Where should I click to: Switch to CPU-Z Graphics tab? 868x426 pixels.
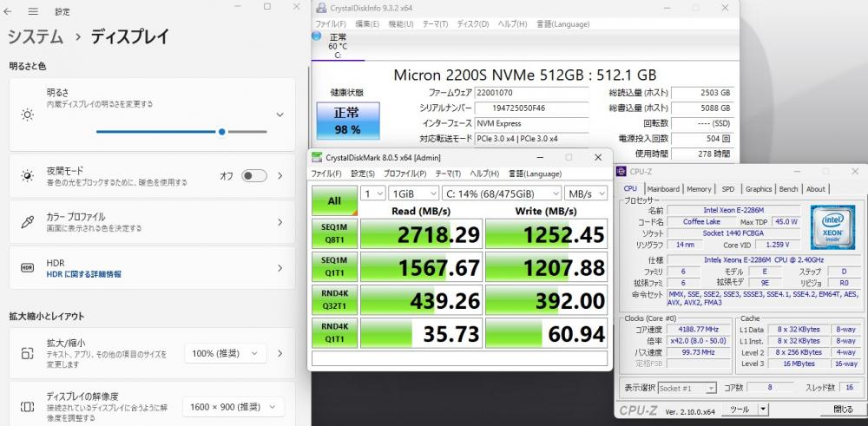click(x=759, y=189)
